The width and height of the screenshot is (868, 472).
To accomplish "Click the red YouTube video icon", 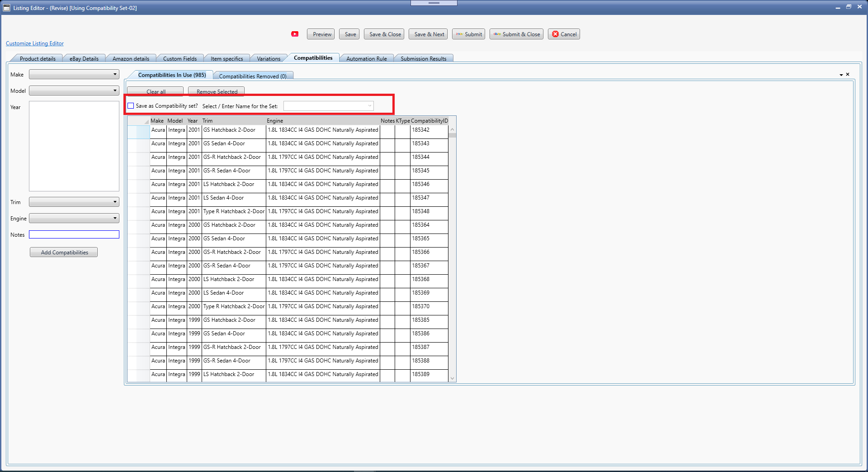I will pos(295,34).
